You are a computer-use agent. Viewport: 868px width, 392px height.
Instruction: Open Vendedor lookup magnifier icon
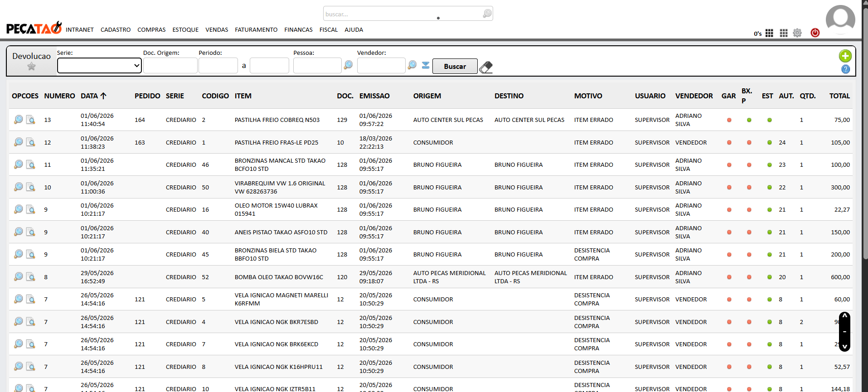click(x=412, y=65)
